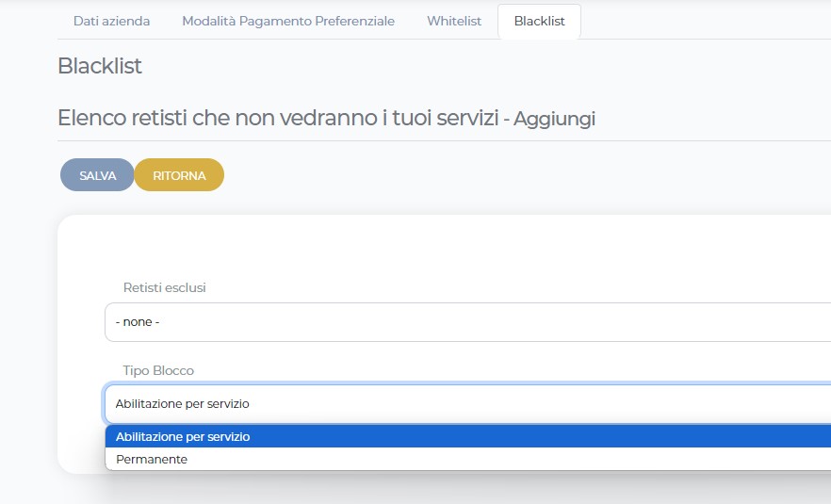The height and width of the screenshot is (504, 831).
Task: Collapse the Tipo Blocco combo box
Action: (467, 404)
